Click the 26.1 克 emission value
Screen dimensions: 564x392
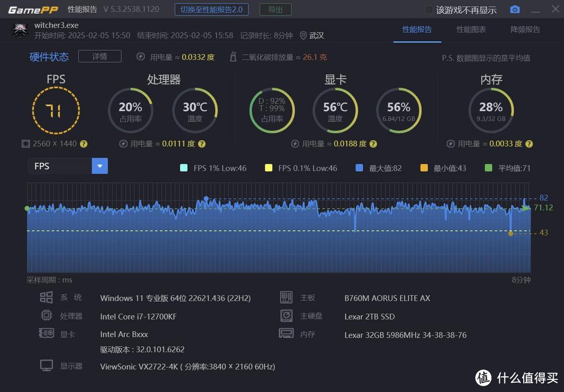315,57
